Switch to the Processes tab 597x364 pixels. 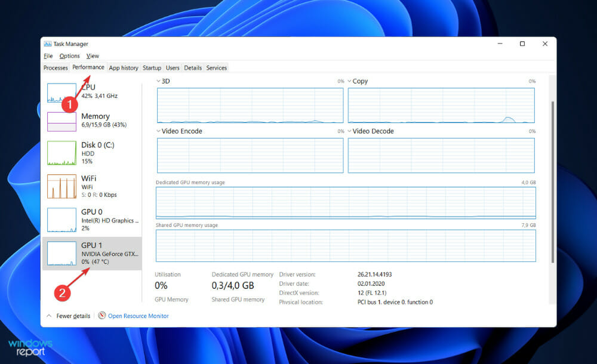tap(56, 67)
